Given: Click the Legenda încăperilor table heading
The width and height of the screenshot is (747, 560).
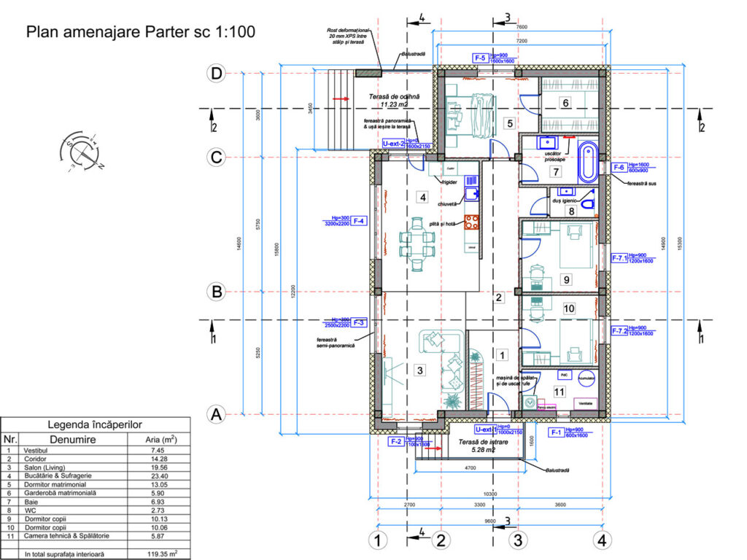Looking at the screenshot, I should coord(95,424).
